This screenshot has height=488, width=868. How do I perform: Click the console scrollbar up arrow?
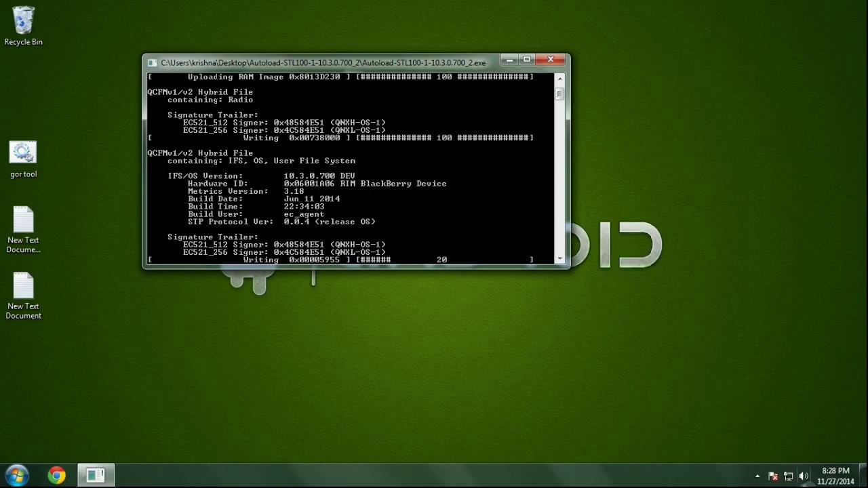559,77
